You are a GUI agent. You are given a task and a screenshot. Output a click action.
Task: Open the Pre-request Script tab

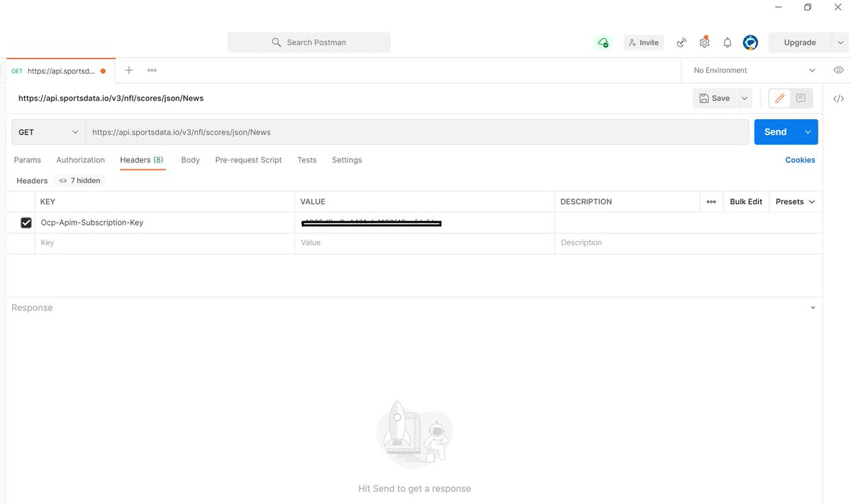tap(248, 160)
